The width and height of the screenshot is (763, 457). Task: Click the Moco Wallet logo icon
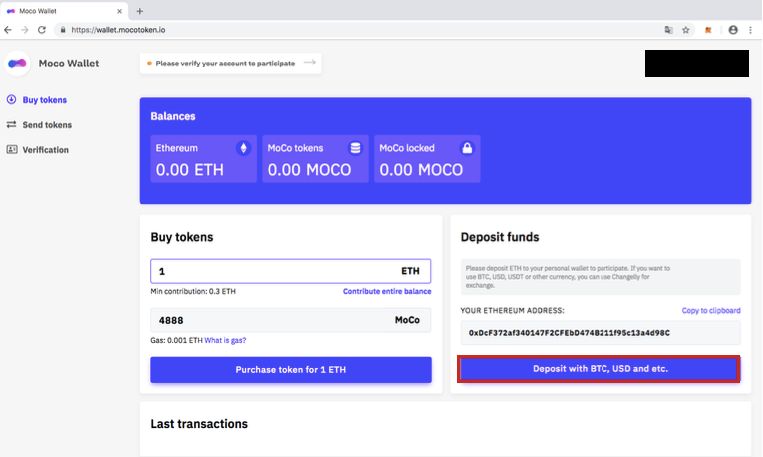(18, 63)
